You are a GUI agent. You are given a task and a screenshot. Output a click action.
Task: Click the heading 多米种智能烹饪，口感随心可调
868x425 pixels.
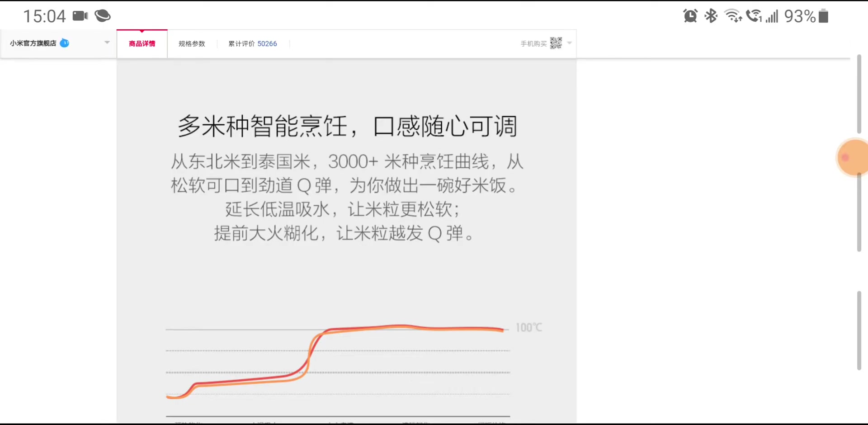(347, 126)
